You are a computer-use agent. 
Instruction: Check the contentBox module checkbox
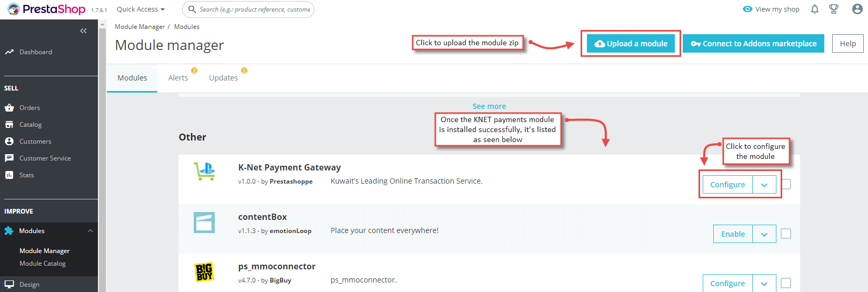[x=786, y=234]
